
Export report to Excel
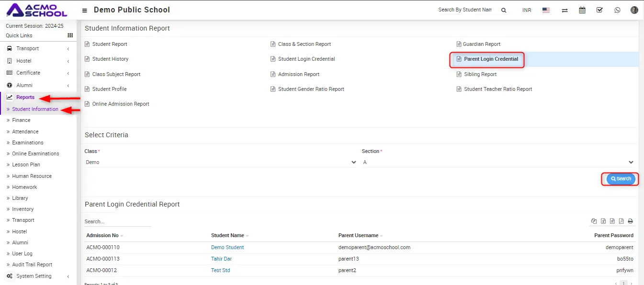(603, 221)
